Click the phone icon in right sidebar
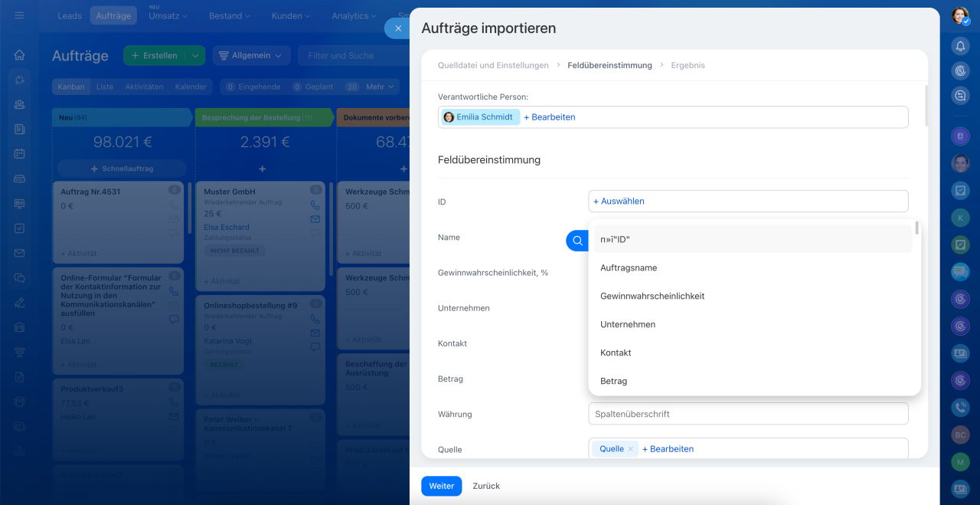980x505 pixels. 960,407
